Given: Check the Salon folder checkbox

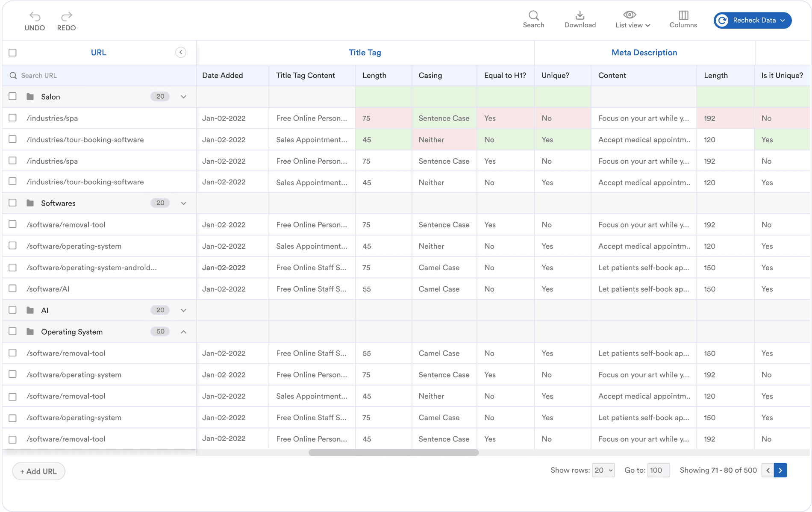Looking at the screenshot, I should click(x=13, y=96).
